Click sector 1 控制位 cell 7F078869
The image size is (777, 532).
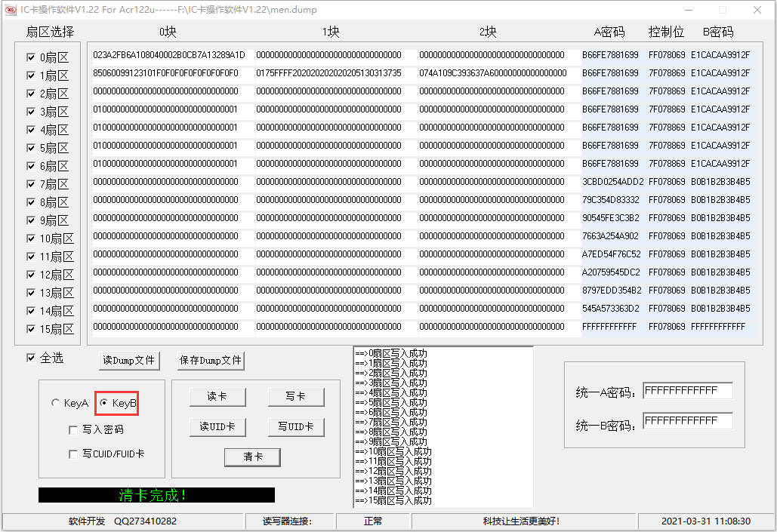pyautogui.click(x=667, y=73)
